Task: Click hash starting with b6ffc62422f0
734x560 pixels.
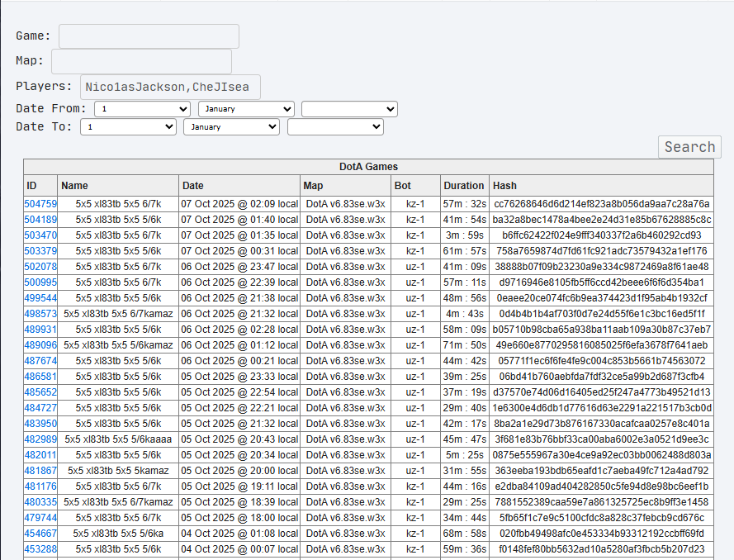Action: (x=602, y=235)
